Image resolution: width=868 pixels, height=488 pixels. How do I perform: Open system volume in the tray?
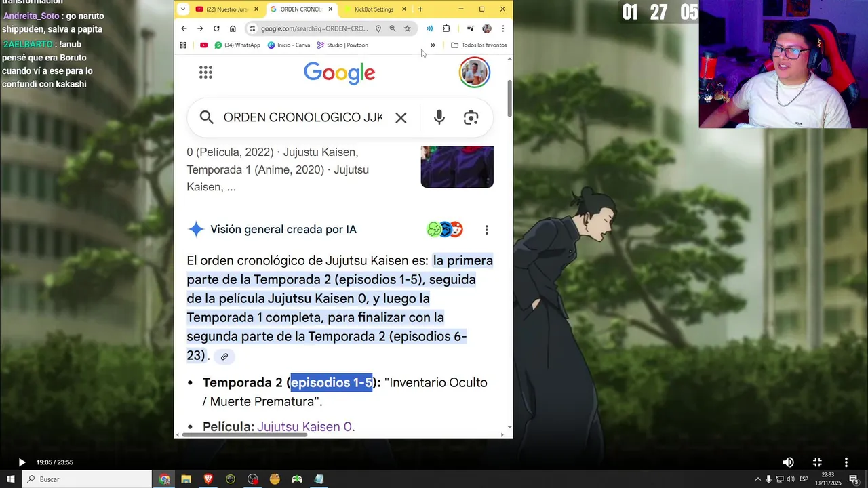coord(790,479)
